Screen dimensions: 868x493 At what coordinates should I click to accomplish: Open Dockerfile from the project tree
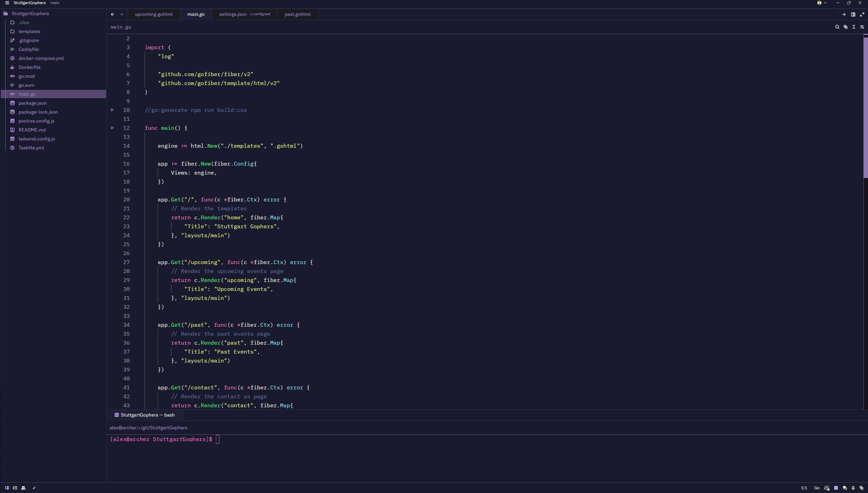pos(29,67)
